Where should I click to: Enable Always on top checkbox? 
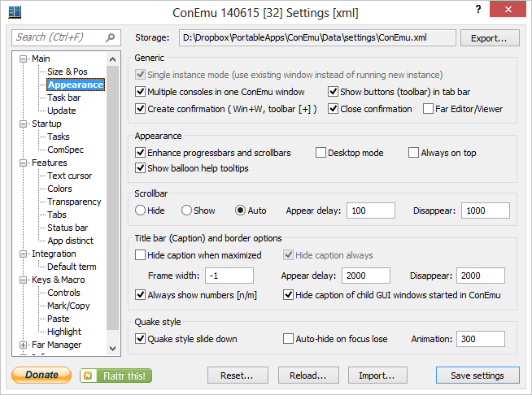click(x=413, y=153)
